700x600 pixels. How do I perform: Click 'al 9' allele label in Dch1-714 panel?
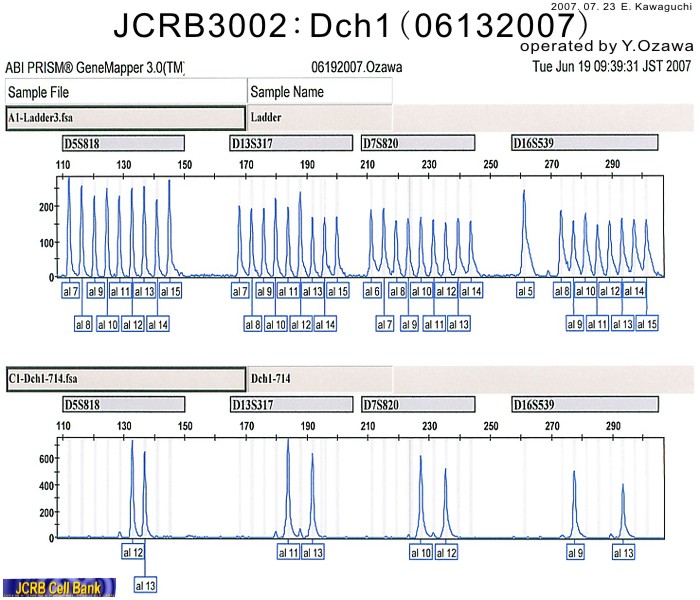coord(575,552)
